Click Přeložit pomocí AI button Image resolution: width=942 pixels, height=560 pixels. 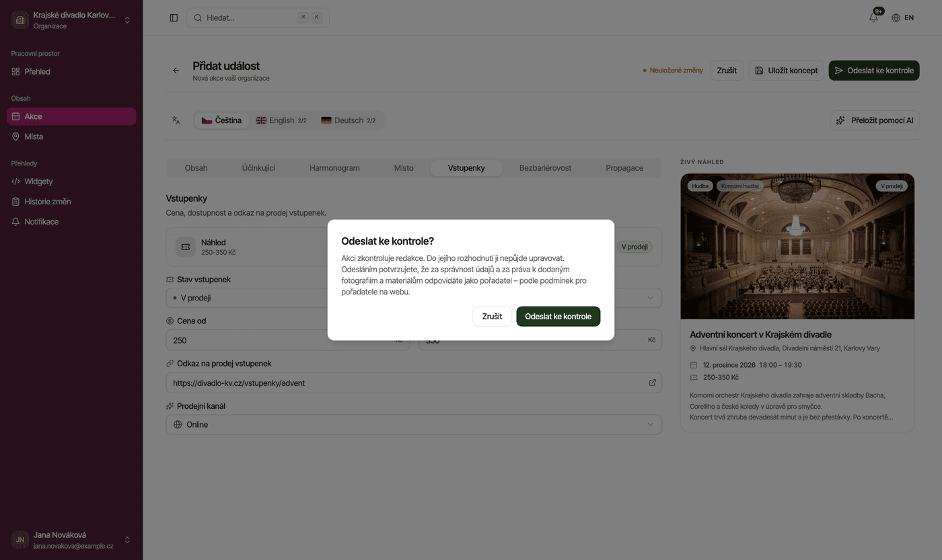[x=875, y=120]
